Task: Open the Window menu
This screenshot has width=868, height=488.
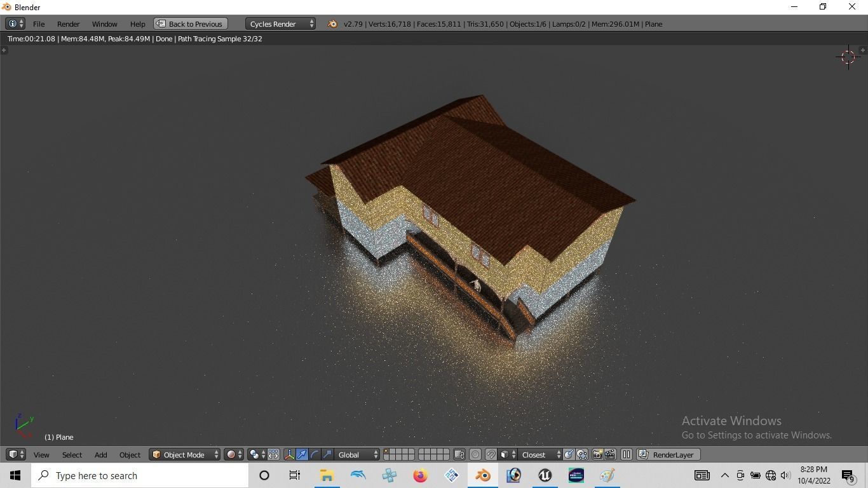Action: click(x=104, y=24)
